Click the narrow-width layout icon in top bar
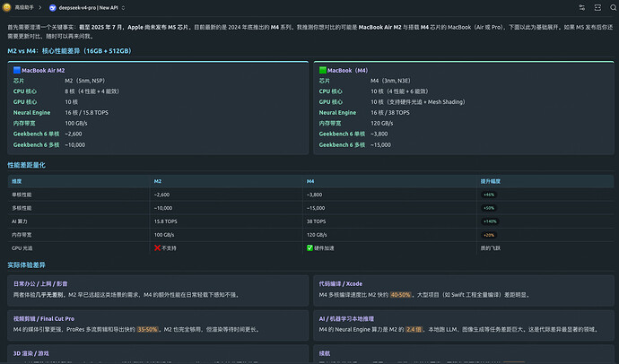This screenshot has width=619, height=364. tap(597, 7)
